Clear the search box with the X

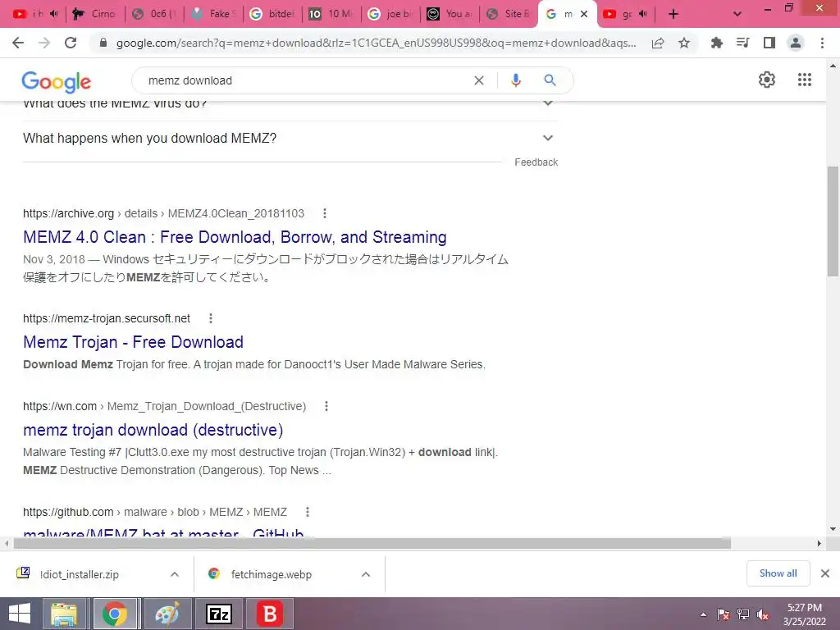[479, 80]
